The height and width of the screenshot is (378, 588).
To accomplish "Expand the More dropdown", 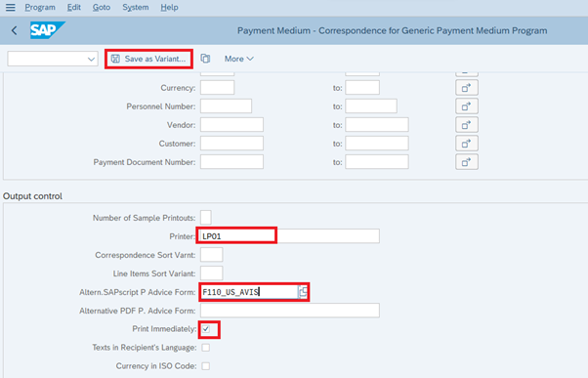I will pos(239,59).
